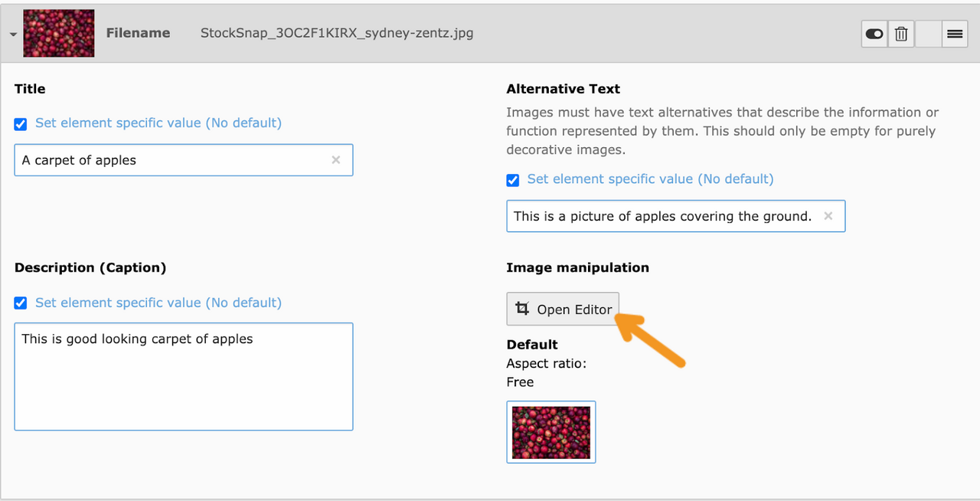Click the apples thumbnail in the header
This screenshot has height=501, width=980.
click(59, 33)
